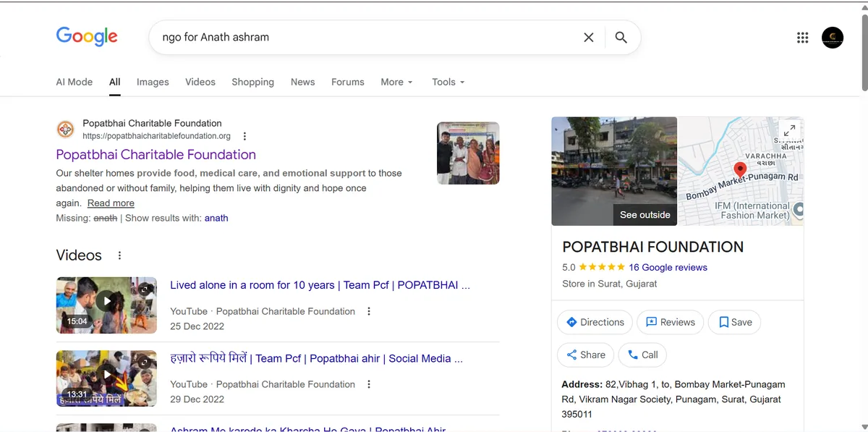This screenshot has width=868, height=432.
Task: Play the 15:04 video thumbnail
Action: [106, 305]
